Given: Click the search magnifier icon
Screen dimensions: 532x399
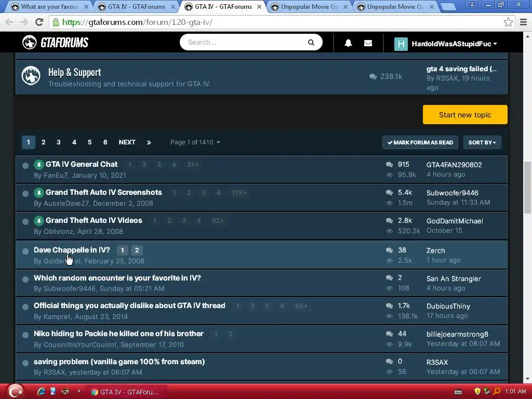Looking at the screenshot, I should [311, 43].
